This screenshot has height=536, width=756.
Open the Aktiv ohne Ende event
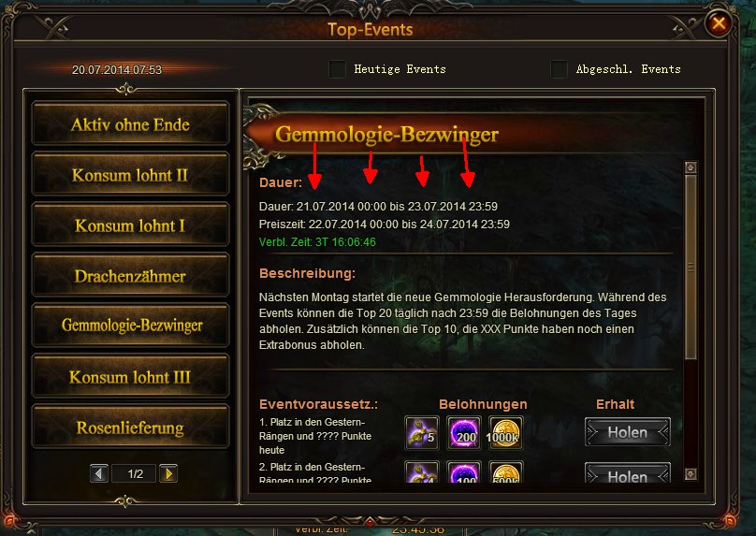[130, 123]
